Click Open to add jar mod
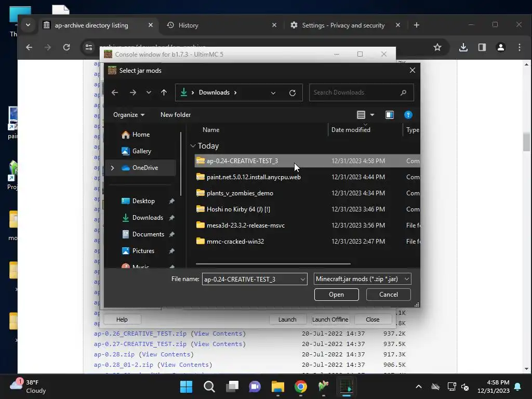Screen dimensions: 532x399 [x=336, y=295]
